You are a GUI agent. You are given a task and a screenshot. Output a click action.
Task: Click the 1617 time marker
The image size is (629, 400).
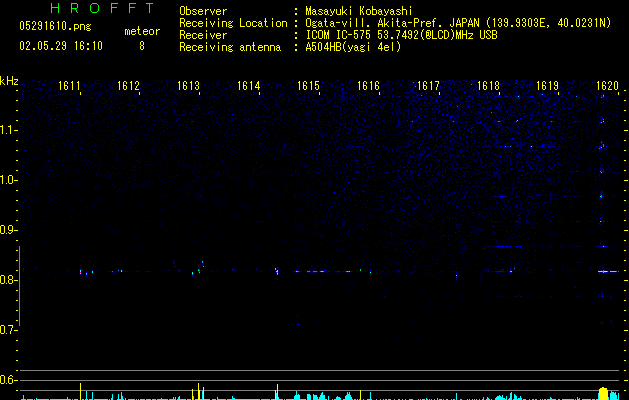click(428, 86)
